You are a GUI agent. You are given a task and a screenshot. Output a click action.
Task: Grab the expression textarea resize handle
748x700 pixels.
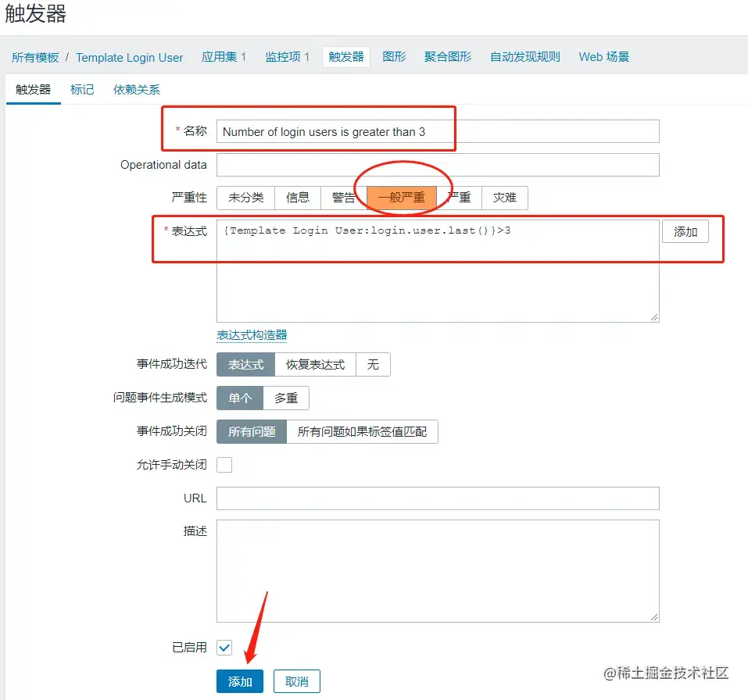pos(654,317)
